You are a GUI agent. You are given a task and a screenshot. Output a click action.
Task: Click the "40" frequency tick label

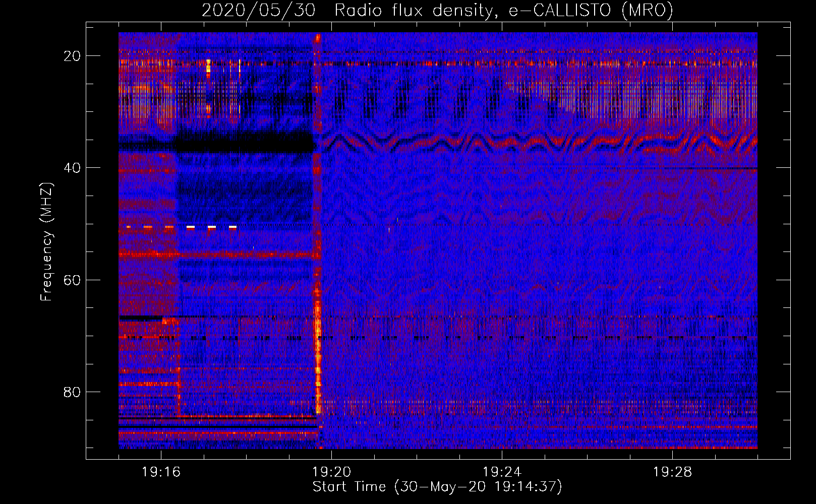tap(72, 168)
